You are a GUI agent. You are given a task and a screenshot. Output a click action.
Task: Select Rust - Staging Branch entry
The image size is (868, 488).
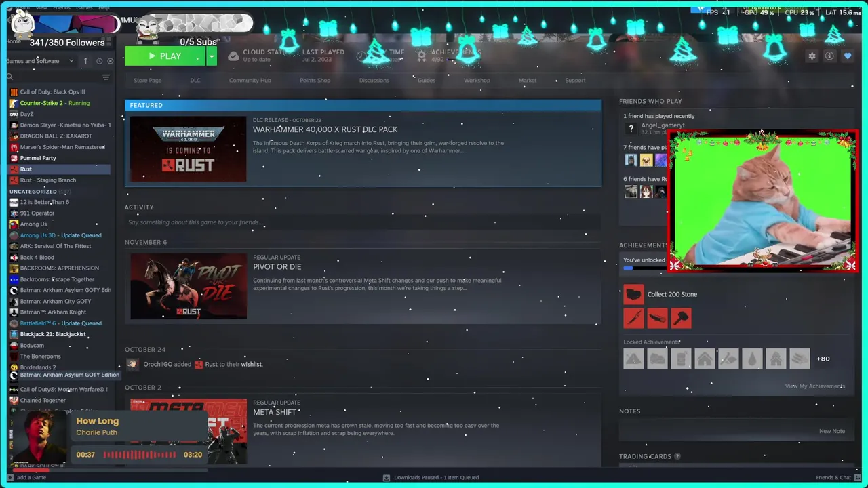pos(47,180)
